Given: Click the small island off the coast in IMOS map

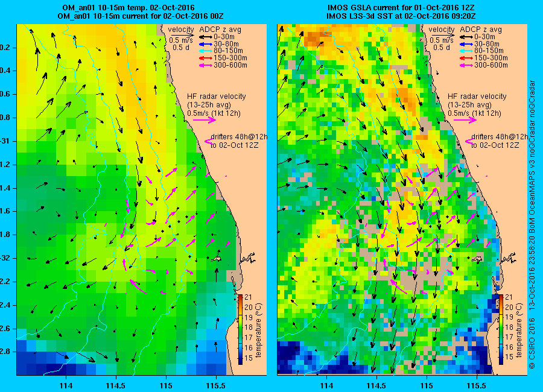Looking at the screenshot, I should click(x=477, y=258).
